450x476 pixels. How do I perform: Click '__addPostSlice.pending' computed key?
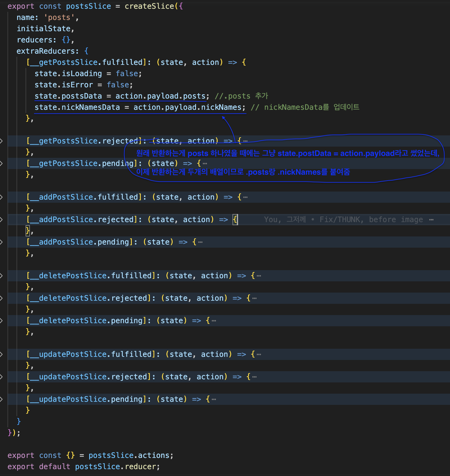[79, 242]
